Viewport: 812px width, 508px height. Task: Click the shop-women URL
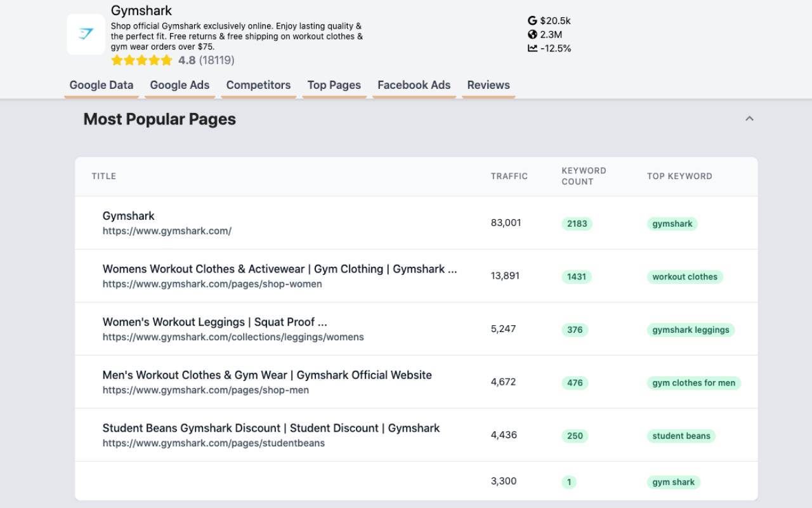point(213,284)
